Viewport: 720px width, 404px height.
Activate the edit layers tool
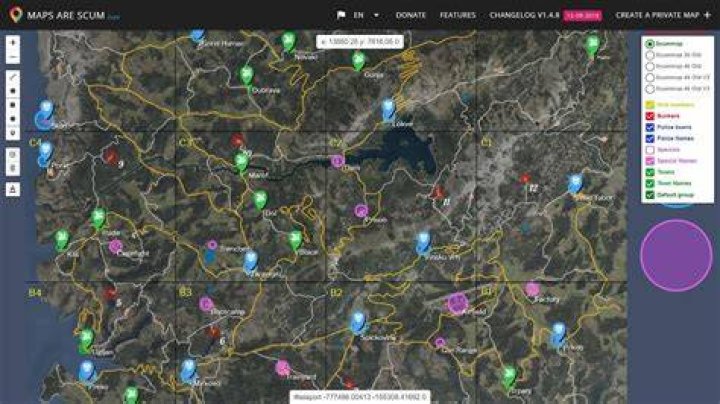coord(13,154)
